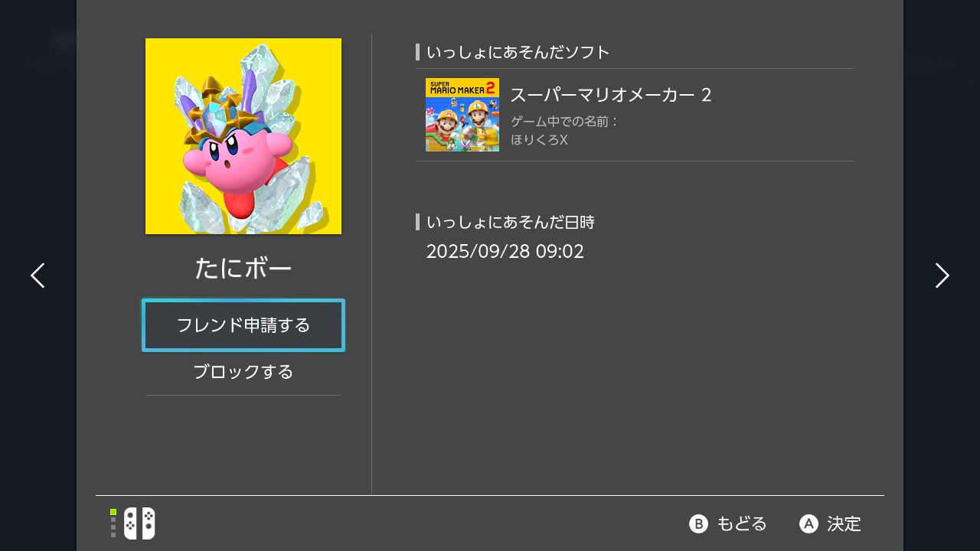
Task: Click the B button circle icon
Action: pyautogui.click(x=698, y=523)
